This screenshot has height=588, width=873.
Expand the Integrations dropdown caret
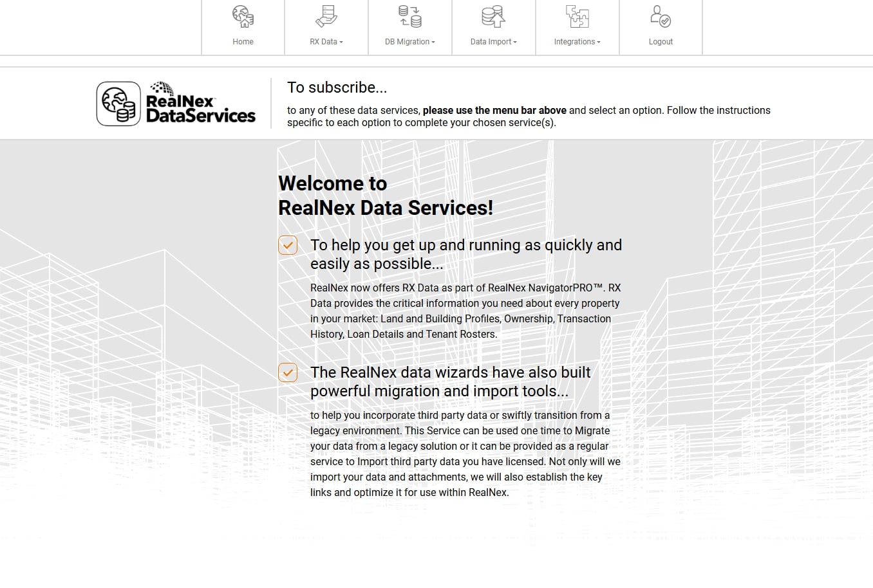pos(599,42)
